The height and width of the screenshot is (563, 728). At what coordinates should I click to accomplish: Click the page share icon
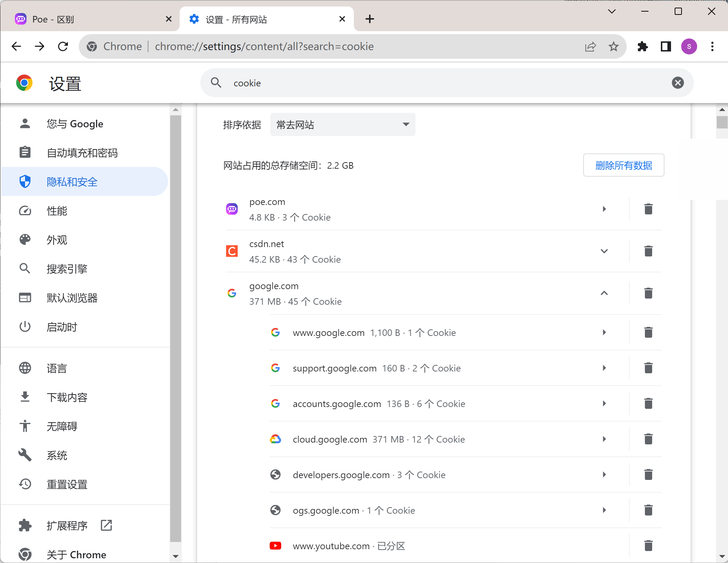pyautogui.click(x=590, y=46)
